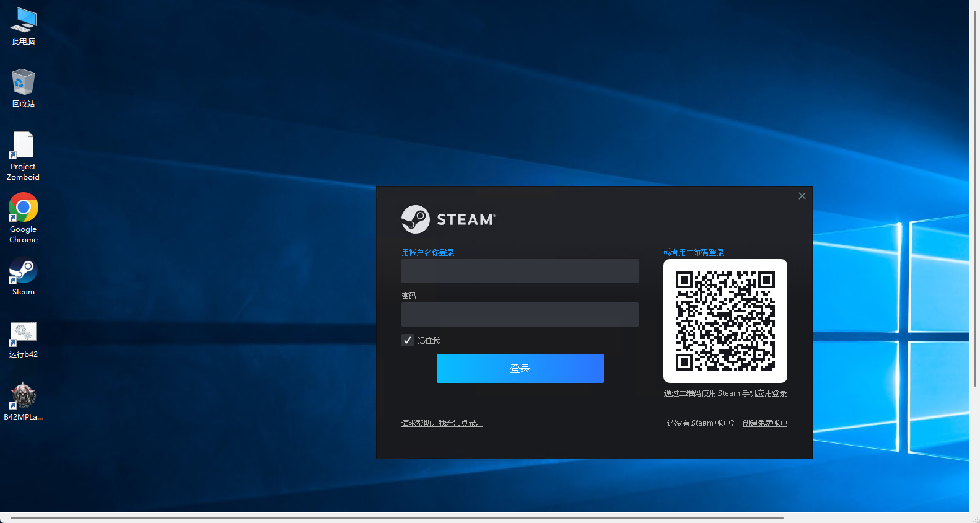Click the vertical scrollbar on the right edge
Image resolution: width=980 pixels, height=523 pixels.
(975, 198)
